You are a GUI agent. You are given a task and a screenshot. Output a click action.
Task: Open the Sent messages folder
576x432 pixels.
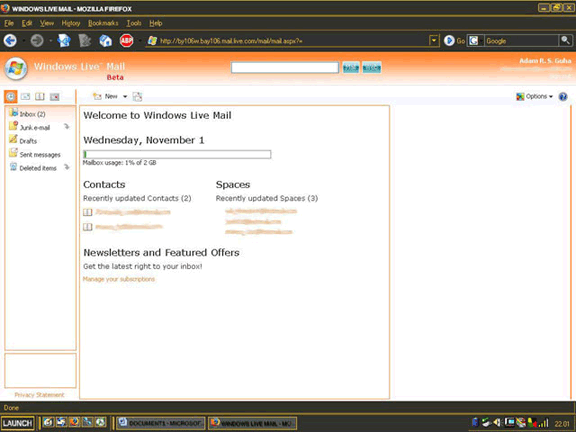click(35, 154)
